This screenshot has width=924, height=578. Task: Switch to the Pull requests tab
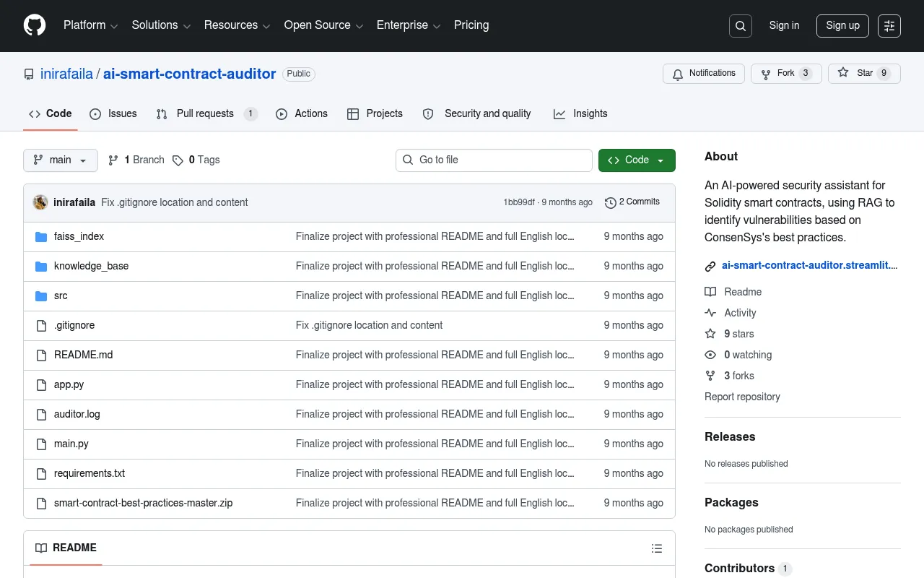tap(206, 114)
